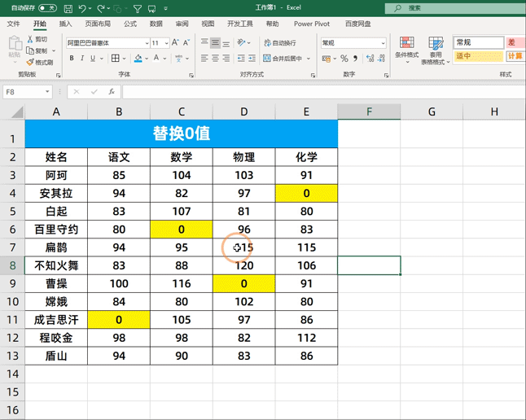Toggle the AutoSave (自动保存) switch
The width and height of the screenshot is (526, 420).
[x=48, y=8]
